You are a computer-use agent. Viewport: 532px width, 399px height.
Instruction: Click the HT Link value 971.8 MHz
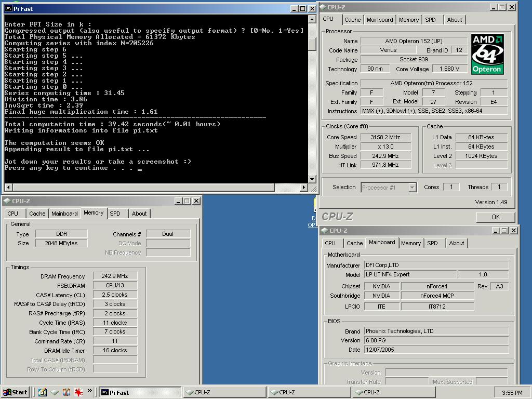[x=385, y=165]
